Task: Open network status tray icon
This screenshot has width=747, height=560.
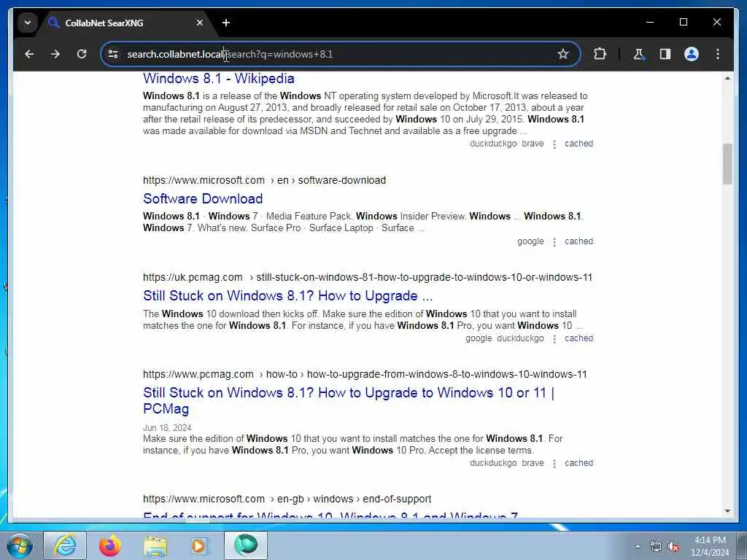Action: point(656,547)
